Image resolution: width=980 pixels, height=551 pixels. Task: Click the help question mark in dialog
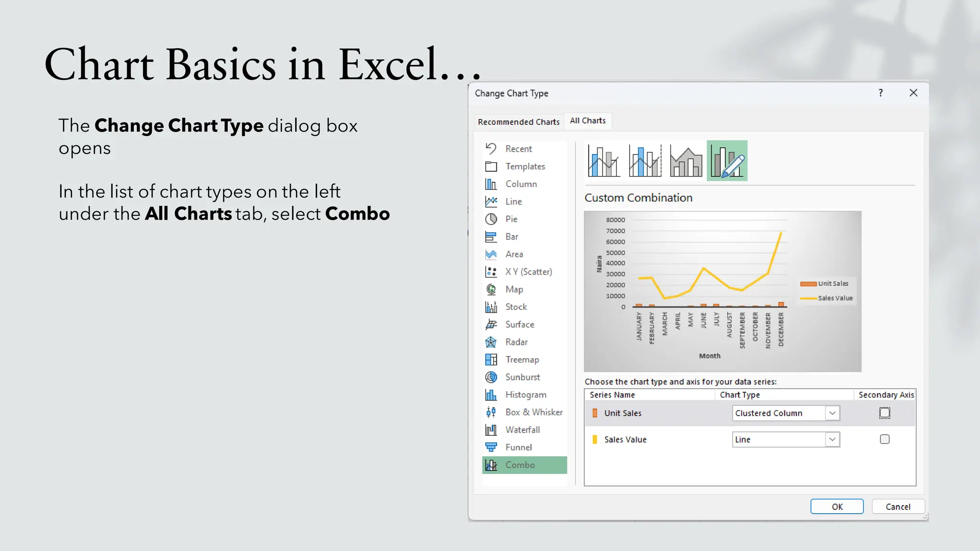880,93
